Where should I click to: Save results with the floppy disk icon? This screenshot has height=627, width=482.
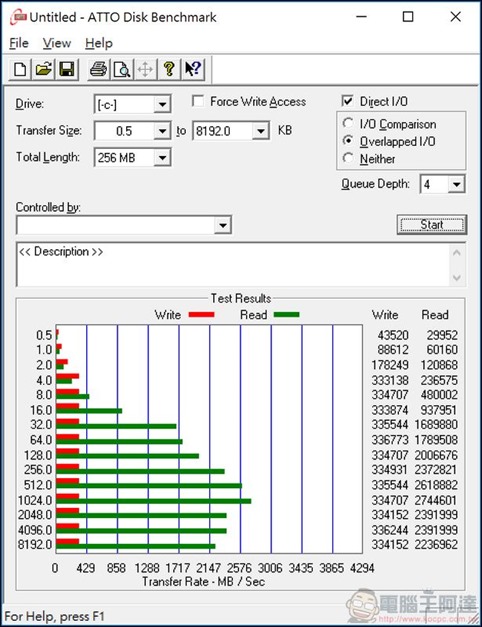[66, 70]
